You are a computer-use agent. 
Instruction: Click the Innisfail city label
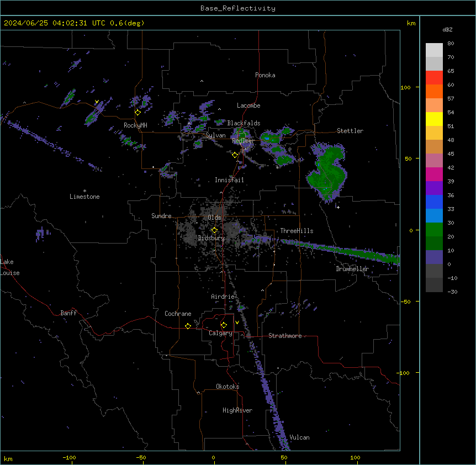click(x=229, y=180)
